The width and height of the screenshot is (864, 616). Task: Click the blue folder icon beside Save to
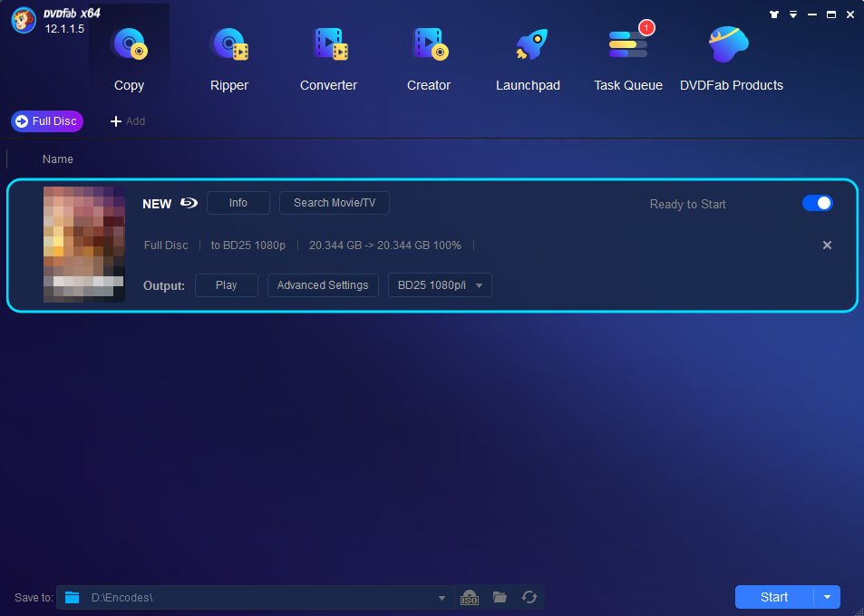[x=73, y=597]
